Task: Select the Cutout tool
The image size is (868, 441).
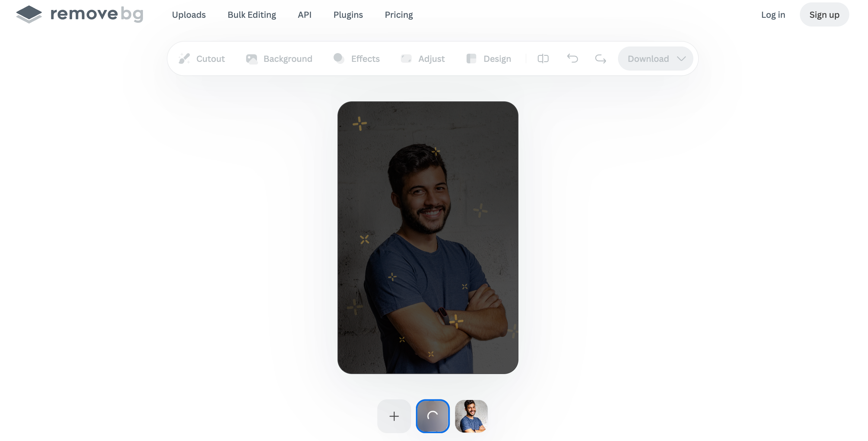Action: coord(201,59)
